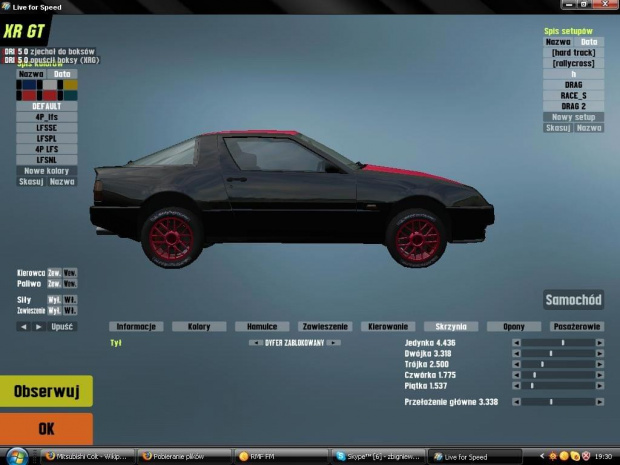Screen dimensions: 620x465
Task: Load the [rallycross] setup
Action: [573, 63]
